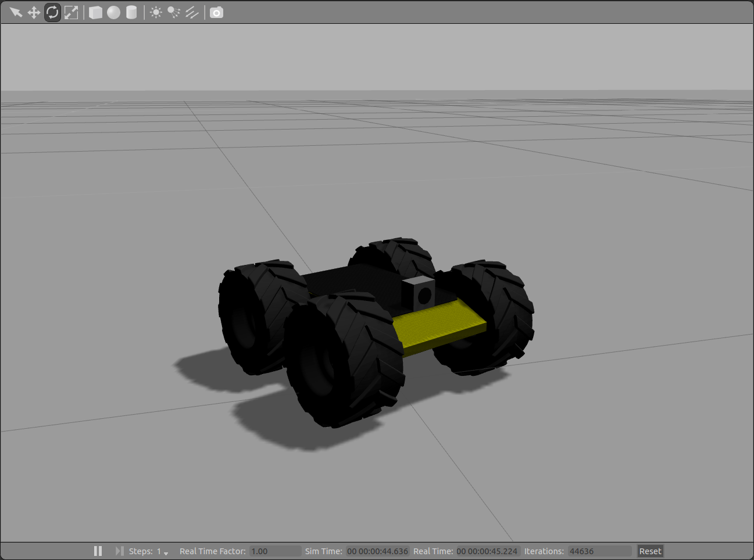Screen dimensions: 754x560
Task: Add a directional light to the scene
Action: [x=192, y=12]
